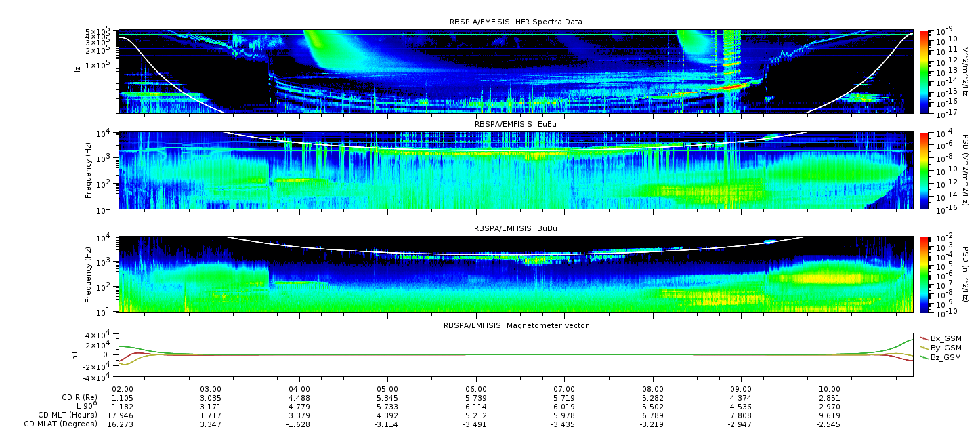Image resolution: width=980 pixels, height=446 pixels.
Task: Select the RBSPA/EMFISIS EuEu panel title
Action: 515,125
